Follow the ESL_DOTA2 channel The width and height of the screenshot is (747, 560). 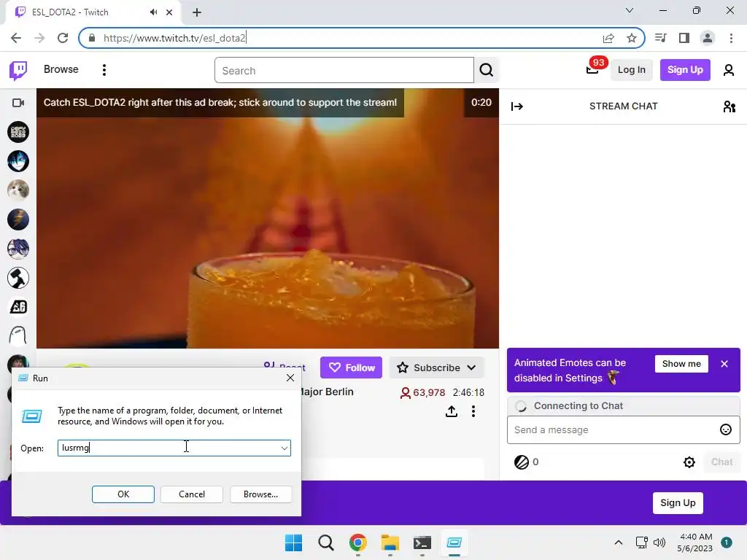[x=351, y=367]
